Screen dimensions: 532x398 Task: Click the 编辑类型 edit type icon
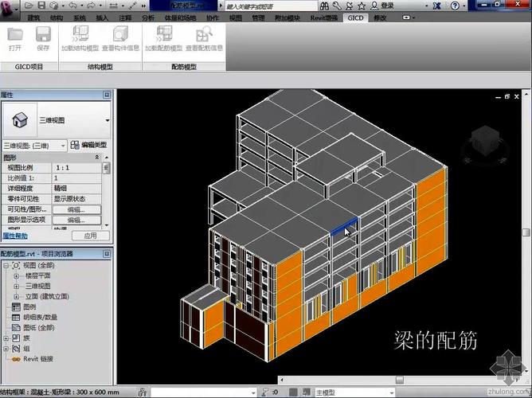88,145
